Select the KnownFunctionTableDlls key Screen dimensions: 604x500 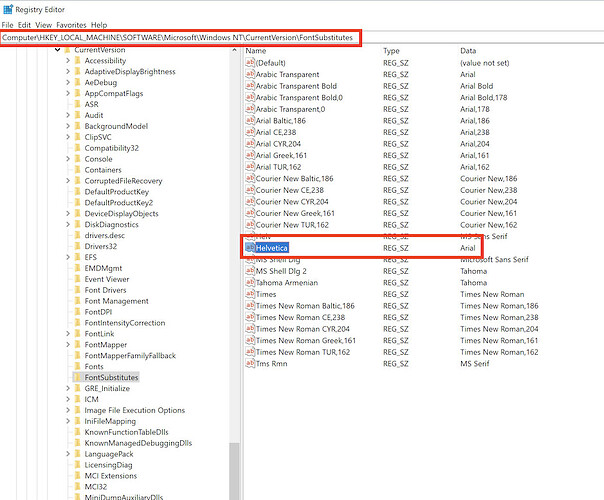(x=126, y=432)
